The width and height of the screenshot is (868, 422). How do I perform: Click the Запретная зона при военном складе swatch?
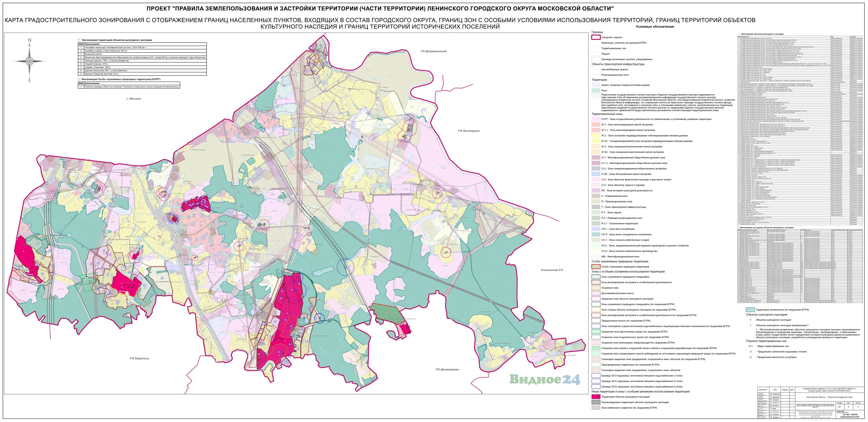pyautogui.click(x=596, y=332)
